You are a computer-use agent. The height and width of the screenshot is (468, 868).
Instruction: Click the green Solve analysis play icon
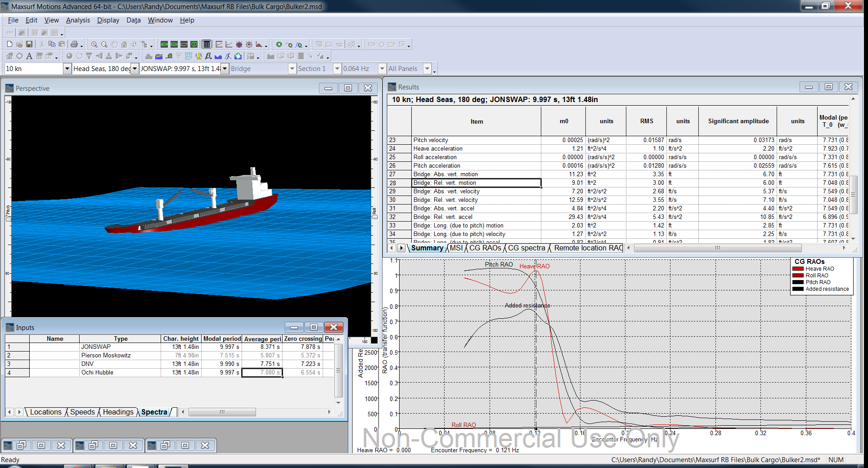279,44
